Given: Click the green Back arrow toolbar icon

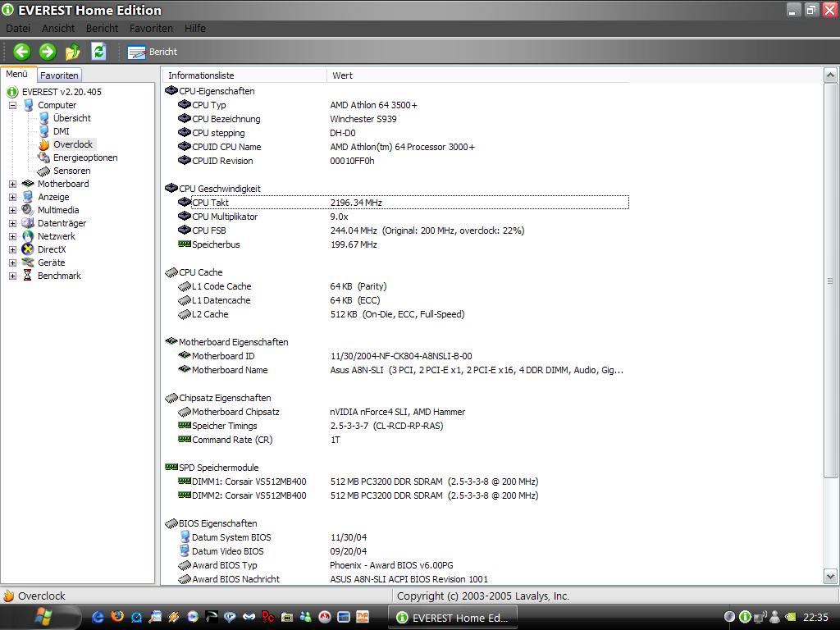Looking at the screenshot, I should 21,52.
